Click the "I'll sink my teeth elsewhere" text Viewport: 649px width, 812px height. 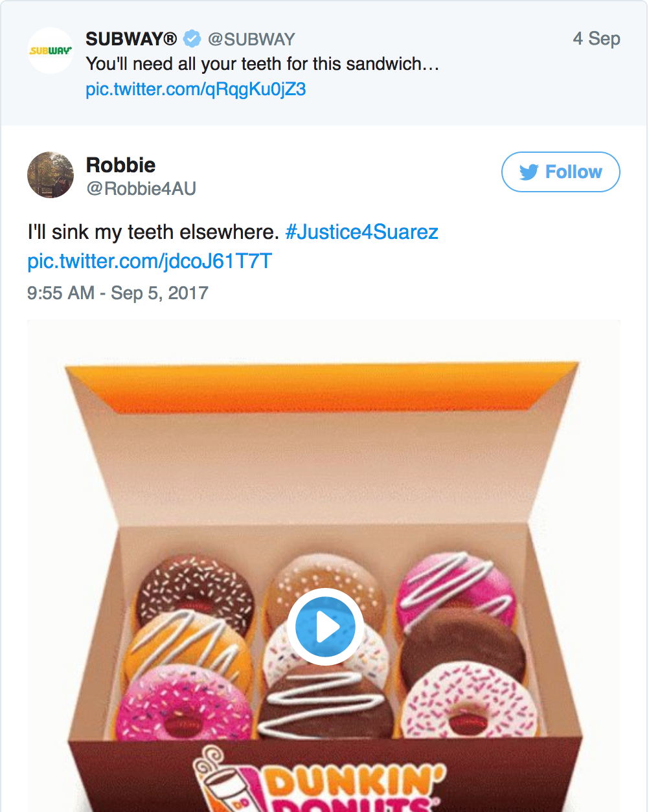[x=153, y=232]
